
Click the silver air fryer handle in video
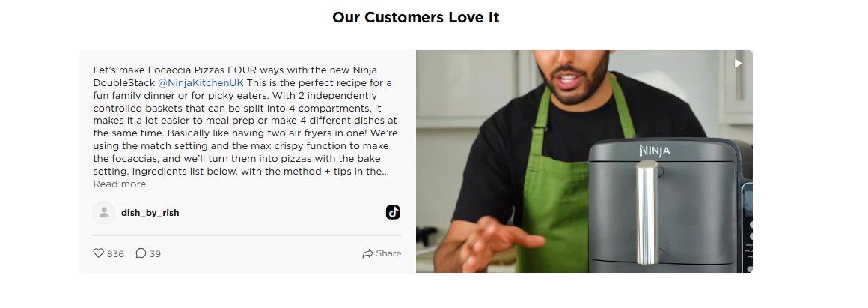[646, 213]
